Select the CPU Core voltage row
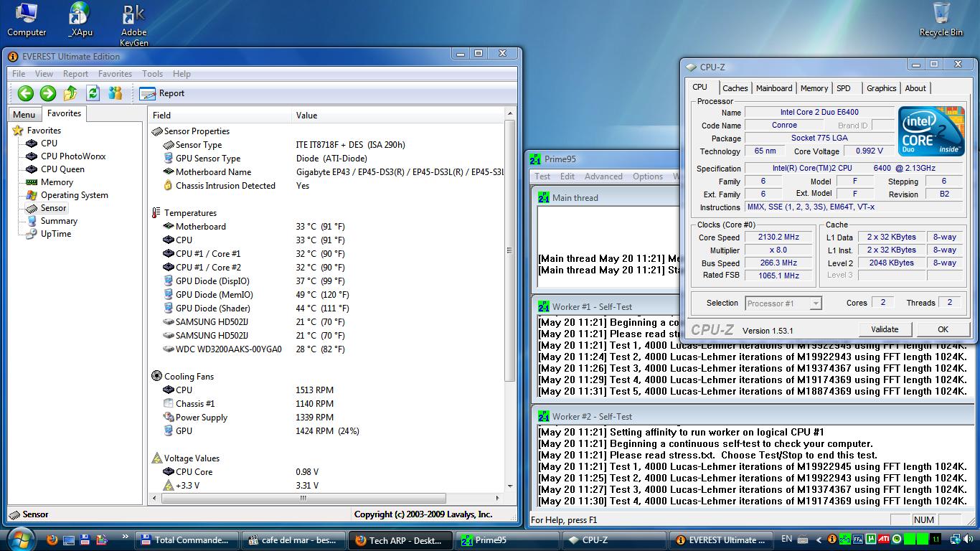This screenshot has width=980, height=551. (326, 472)
